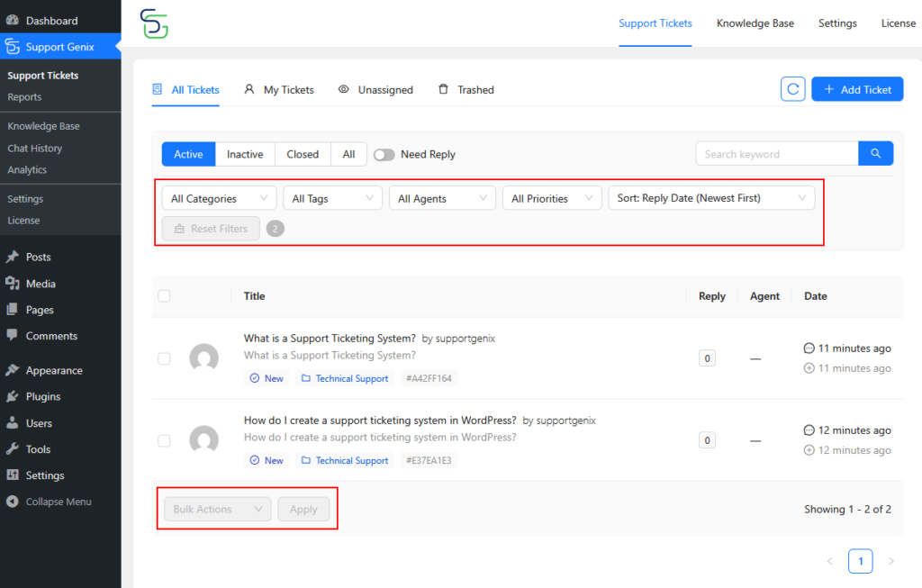Click the Search keyword input field
The height and width of the screenshot is (588, 922).
pyautogui.click(x=776, y=154)
